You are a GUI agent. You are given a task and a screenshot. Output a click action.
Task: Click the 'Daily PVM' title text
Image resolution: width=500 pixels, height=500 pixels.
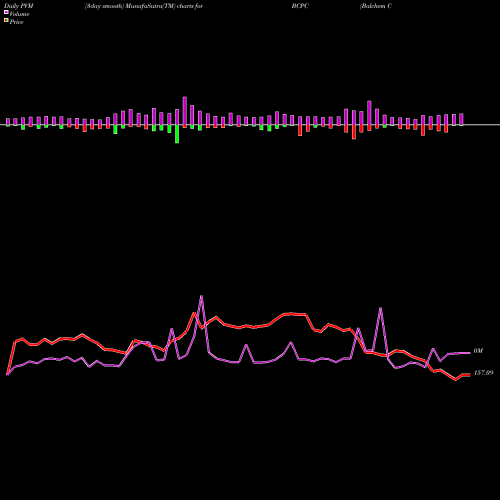(x=19, y=6)
